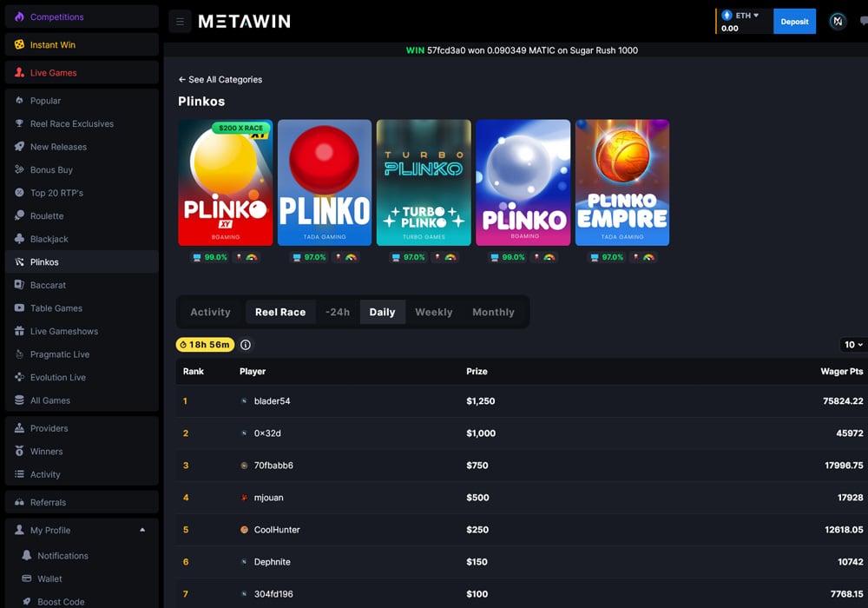Click the Wallet icon in sidebar
Viewport: 868px width, 608px height.
(27, 578)
